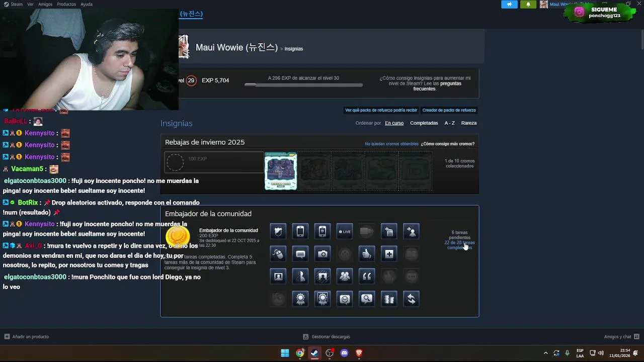The height and width of the screenshot is (362, 644).
Task: Click the thumbs-up task icon
Action: tap(367, 254)
